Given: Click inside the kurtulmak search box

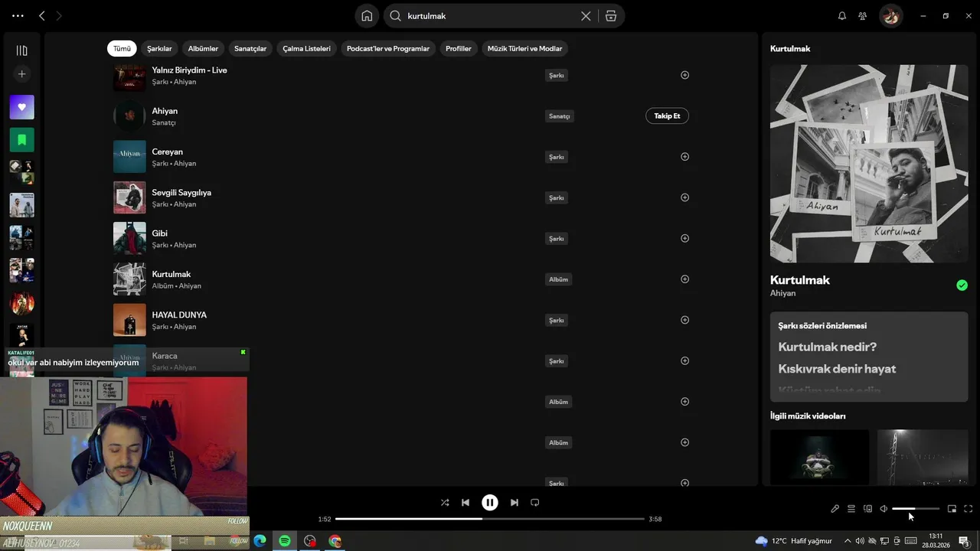Looking at the screenshot, I should [x=490, y=15].
